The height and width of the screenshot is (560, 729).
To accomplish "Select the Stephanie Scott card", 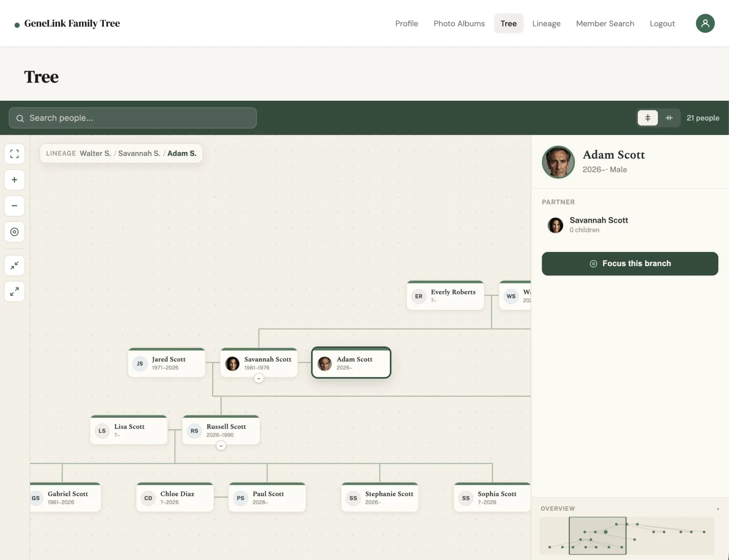I will click(x=380, y=498).
